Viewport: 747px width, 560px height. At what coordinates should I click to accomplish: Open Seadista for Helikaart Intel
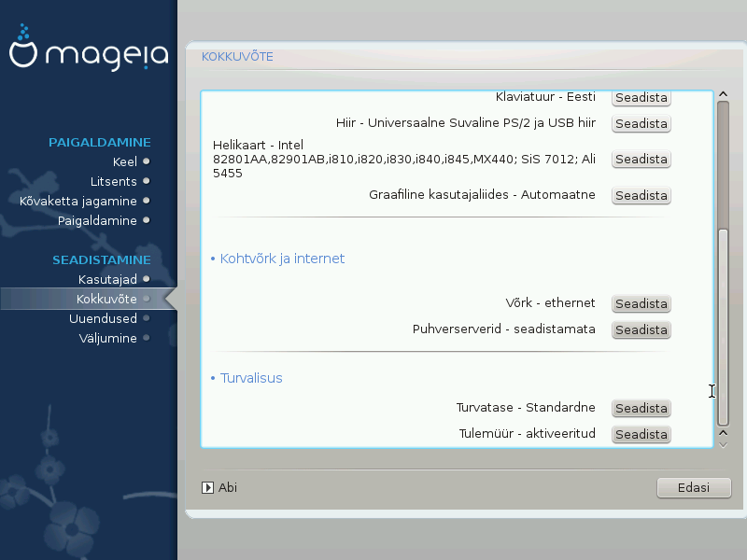tap(641, 160)
